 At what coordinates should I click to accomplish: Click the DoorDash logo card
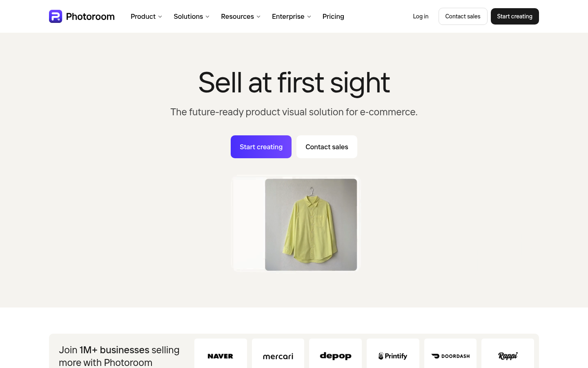click(x=450, y=353)
